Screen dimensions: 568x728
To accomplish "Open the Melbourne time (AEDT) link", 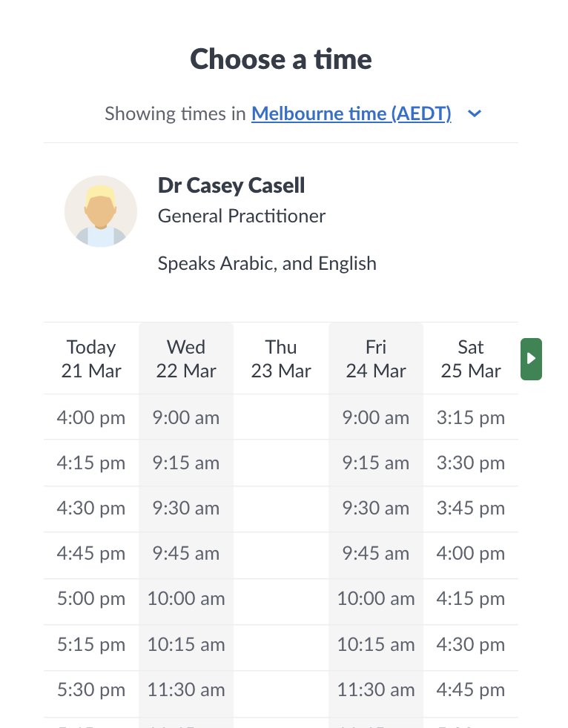I will pos(351,113).
